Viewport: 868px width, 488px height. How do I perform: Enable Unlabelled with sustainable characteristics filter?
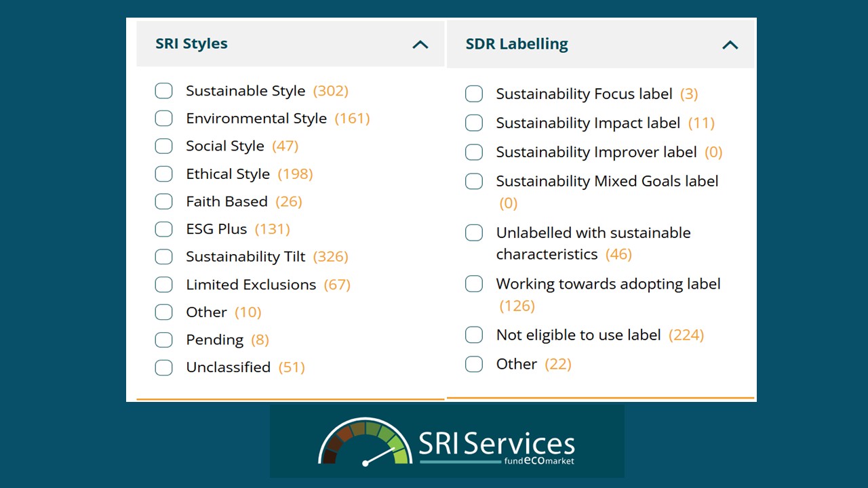(x=474, y=233)
